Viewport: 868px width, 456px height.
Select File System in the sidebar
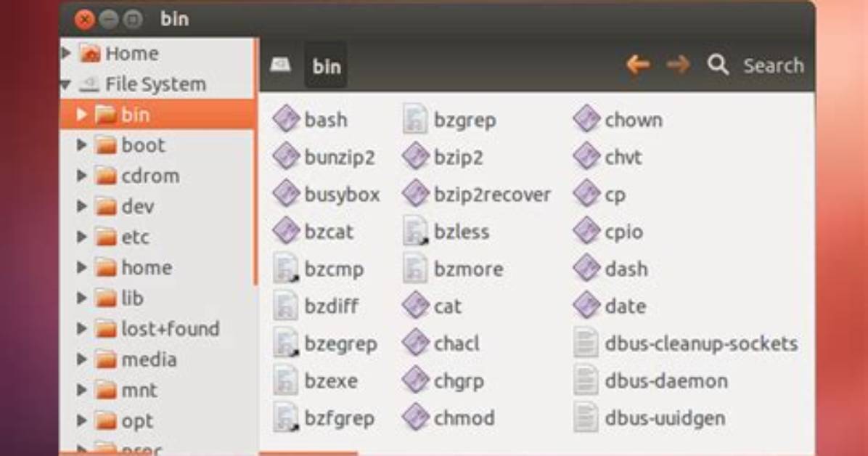coord(155,84)
